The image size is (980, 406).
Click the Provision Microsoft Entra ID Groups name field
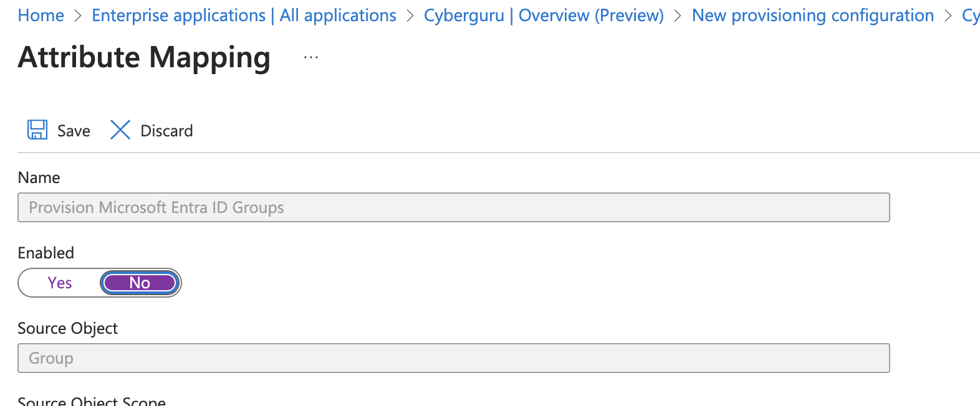(454, 207)
